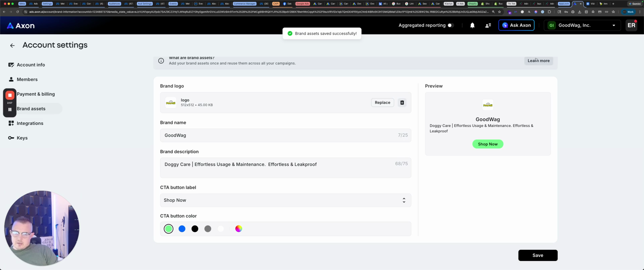The width and height of the screenshot is (644, 270).
Task: Open the Integrations settings section
Action: tap(30, 124)
